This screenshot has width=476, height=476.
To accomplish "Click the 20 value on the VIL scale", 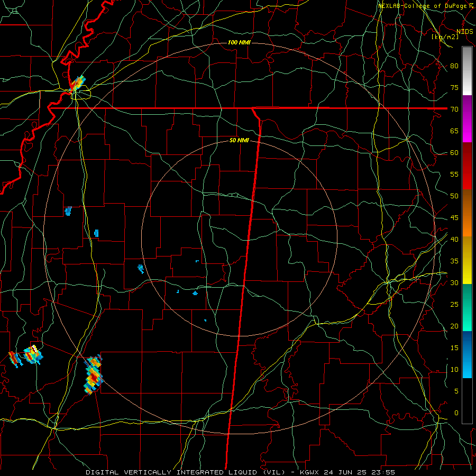I will (454, 326).
